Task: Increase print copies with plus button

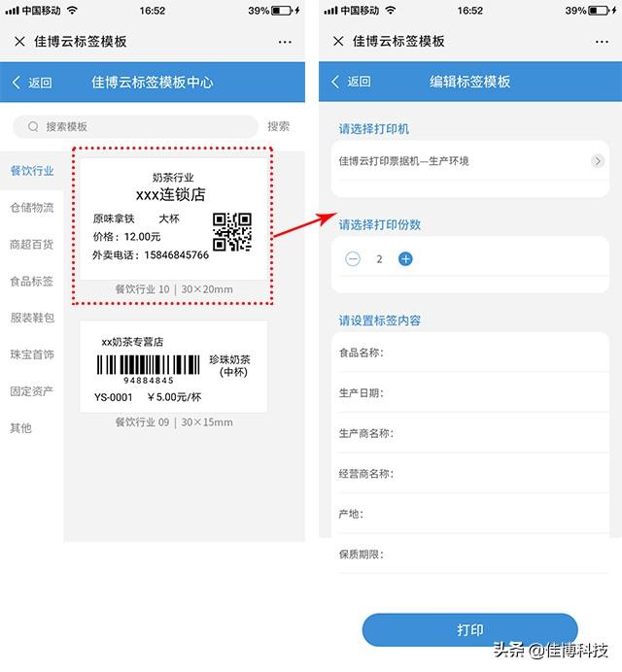Action: 405,259
